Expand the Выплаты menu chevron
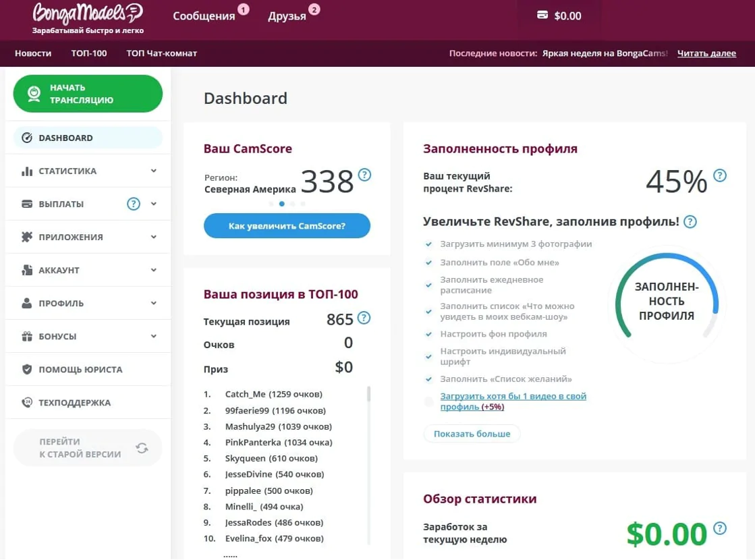This screenshot has height=560, width=755. click(154, 204)
